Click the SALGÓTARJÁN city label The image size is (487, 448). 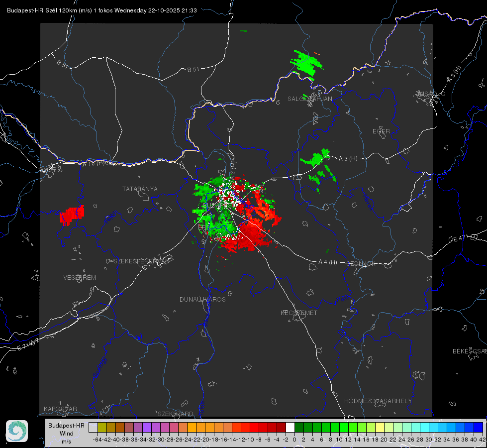pos(309,99)
